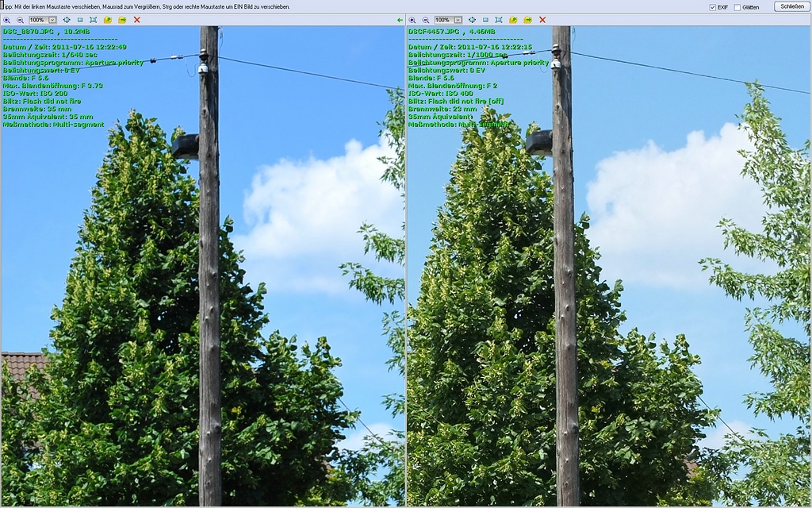The image size is (812, 508).
Task: Click the Schließen button
Action: [x=792, y=6]
